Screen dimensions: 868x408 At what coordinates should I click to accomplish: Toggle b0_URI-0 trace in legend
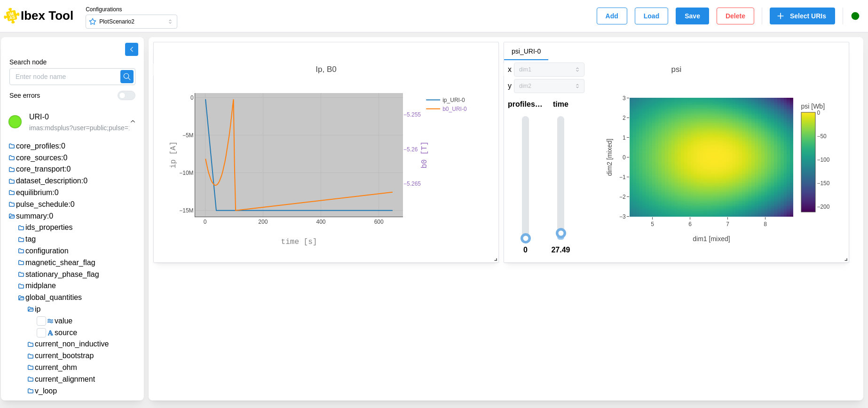pos(446,109)
